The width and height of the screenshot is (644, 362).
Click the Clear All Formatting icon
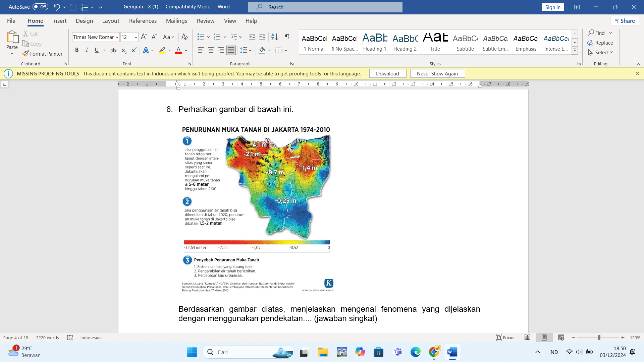[x=184, y=37]
